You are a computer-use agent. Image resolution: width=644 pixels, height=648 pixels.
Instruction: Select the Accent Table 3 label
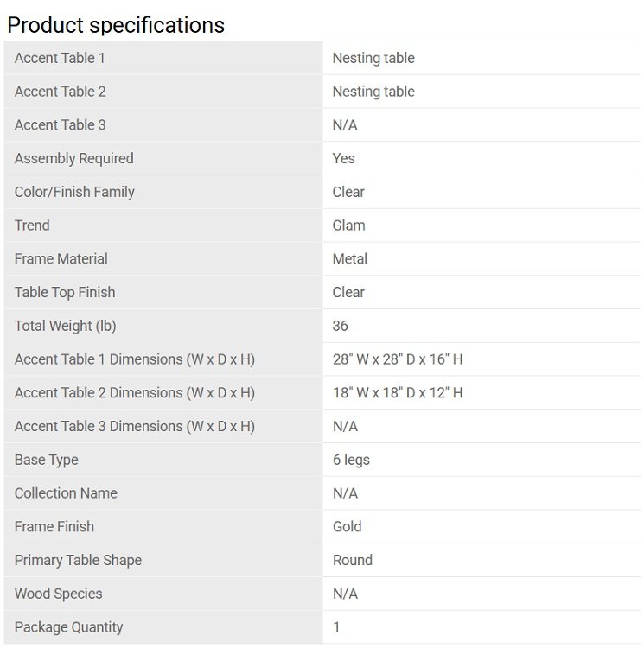coord(60,124)
